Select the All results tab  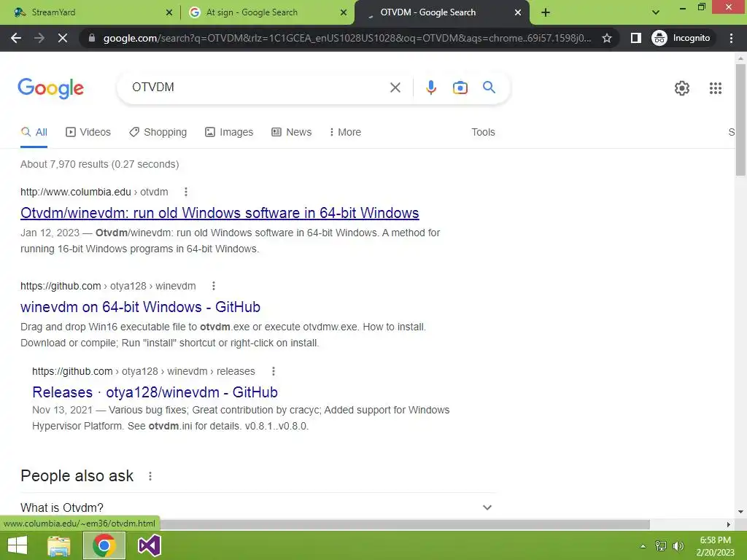point(34,133)
